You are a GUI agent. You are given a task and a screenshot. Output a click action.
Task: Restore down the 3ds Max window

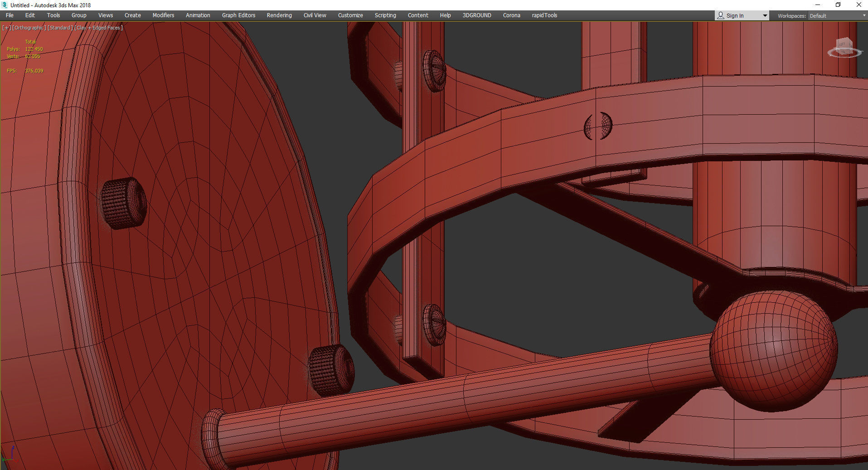838,5
